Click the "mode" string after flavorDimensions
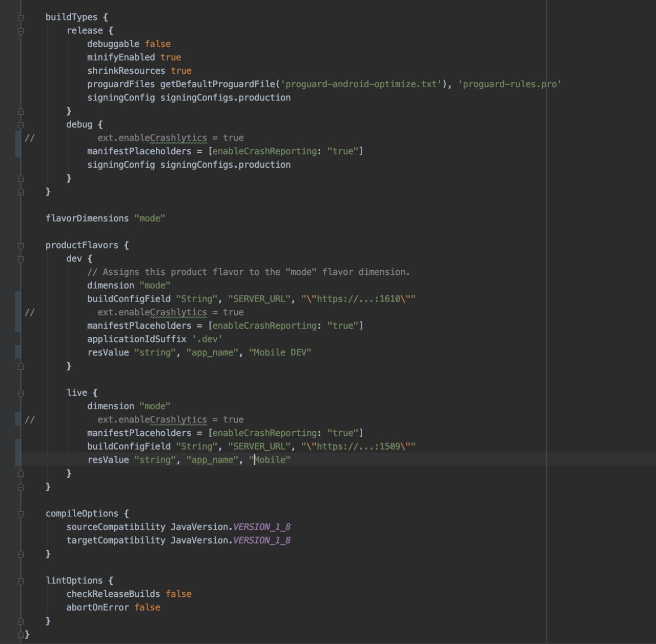Screen dimensions: 656x644 150,218
